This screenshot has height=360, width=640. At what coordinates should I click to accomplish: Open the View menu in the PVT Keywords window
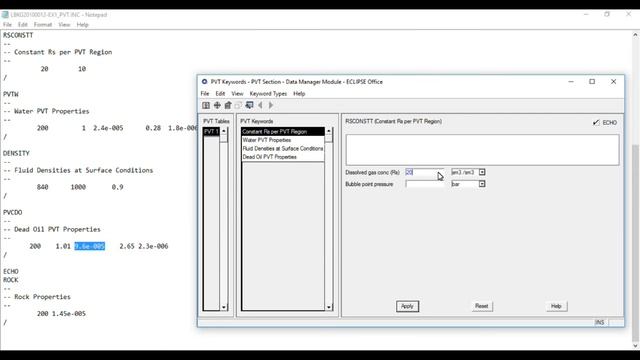(x=237, y=93)
